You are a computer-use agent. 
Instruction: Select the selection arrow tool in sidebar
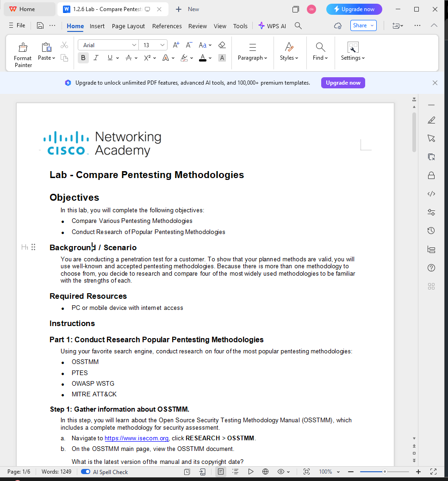click(431, 138)
